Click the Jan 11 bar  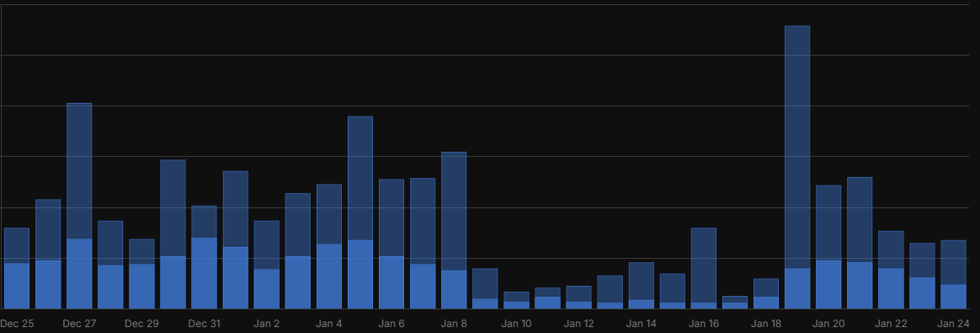pyautogui.click(x=547, y=298)
